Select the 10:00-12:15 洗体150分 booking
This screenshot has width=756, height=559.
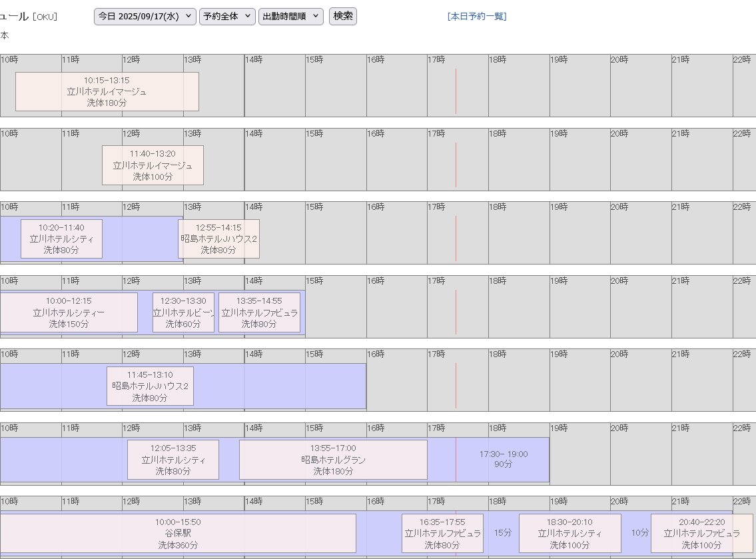pyautogui.click(x=69, y=312)
